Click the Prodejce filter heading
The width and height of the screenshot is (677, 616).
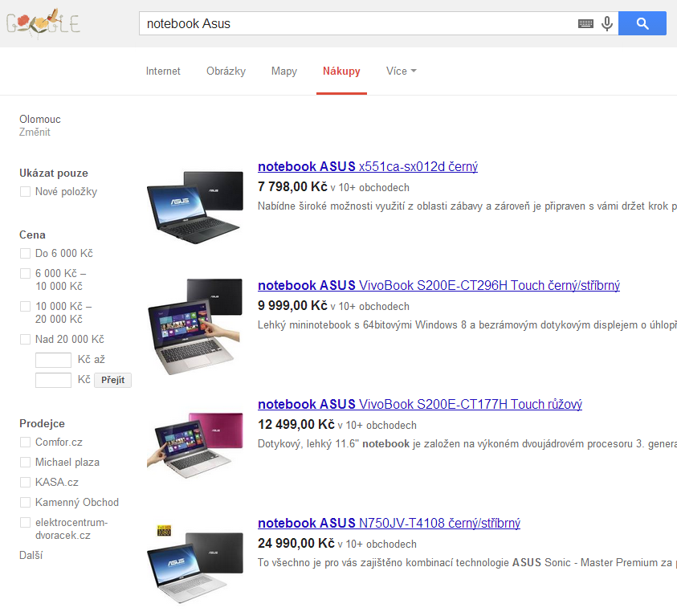(x=42, y=423)
